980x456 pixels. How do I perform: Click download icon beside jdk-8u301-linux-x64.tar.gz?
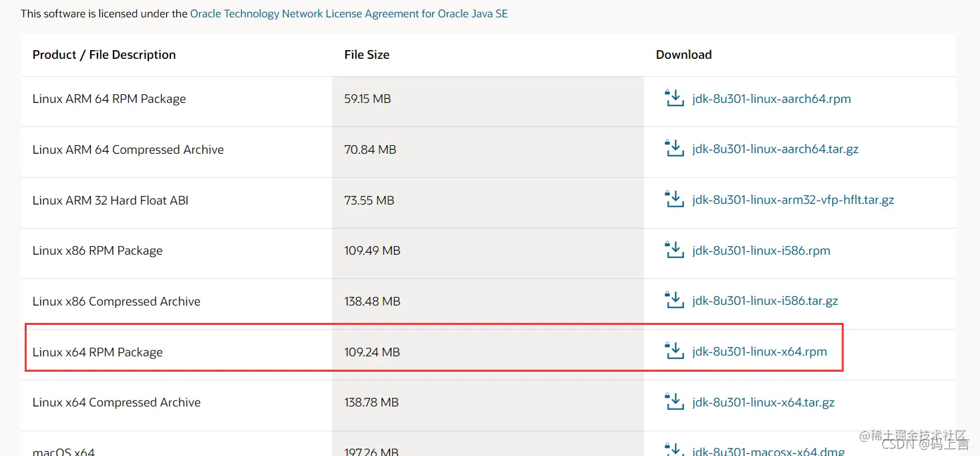pyautogui.click(x=675, y=402)
